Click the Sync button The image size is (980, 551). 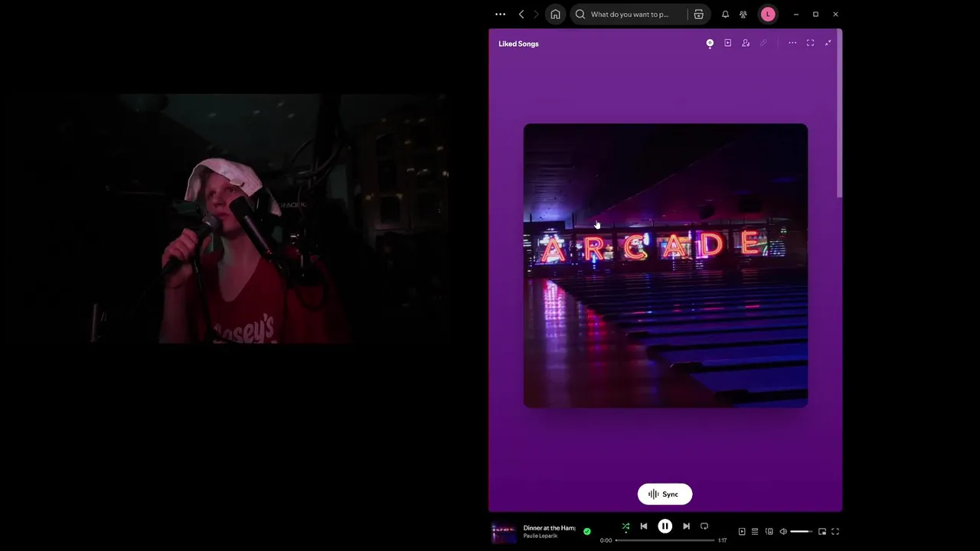[x=665, y=494]
